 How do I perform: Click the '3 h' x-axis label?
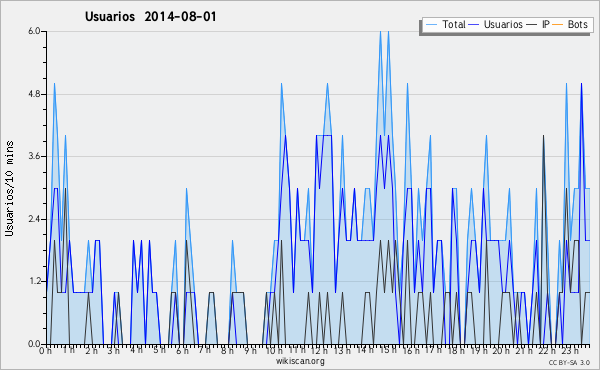tap(113, 351)
